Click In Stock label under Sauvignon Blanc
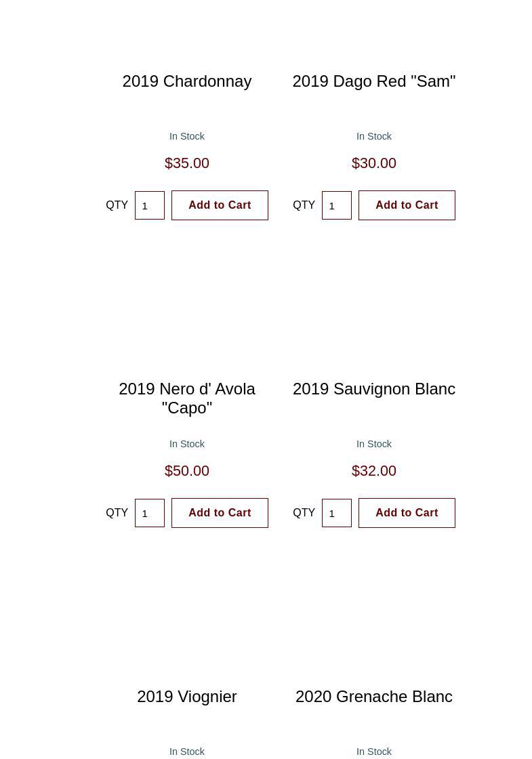 (374, 444)
